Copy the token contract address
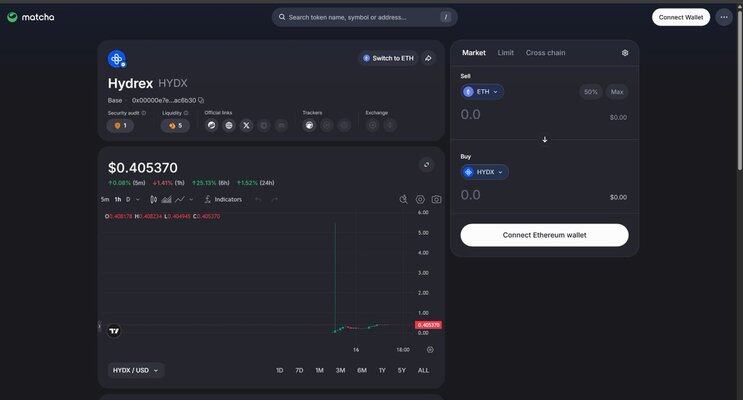743x400 pixels. coord(201,100)
